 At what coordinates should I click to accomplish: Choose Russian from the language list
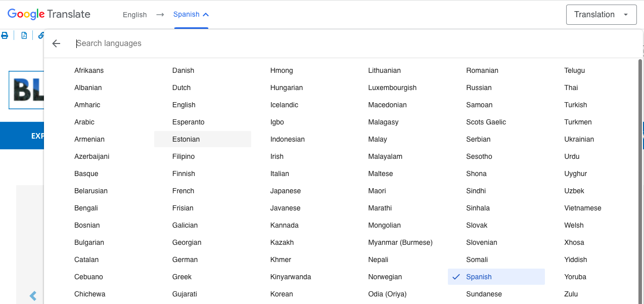pyautogui.click(x=479, y=88)
